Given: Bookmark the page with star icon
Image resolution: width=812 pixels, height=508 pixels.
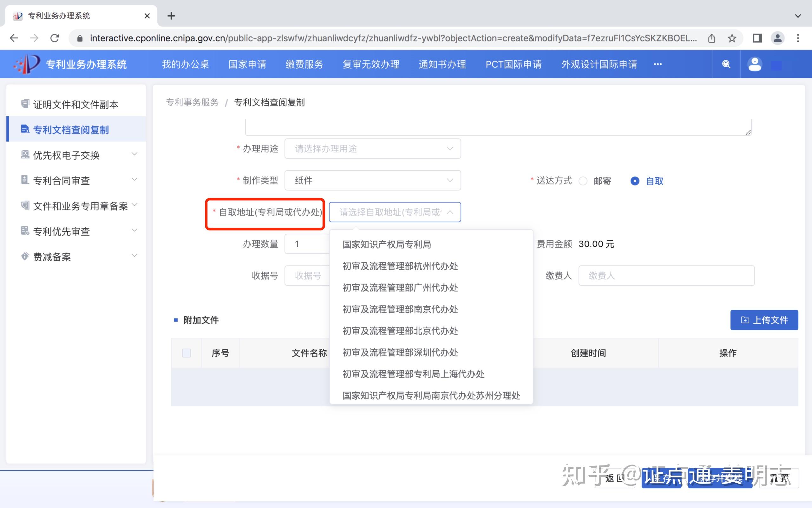Looking at the screenshot, I should [732, 38].
